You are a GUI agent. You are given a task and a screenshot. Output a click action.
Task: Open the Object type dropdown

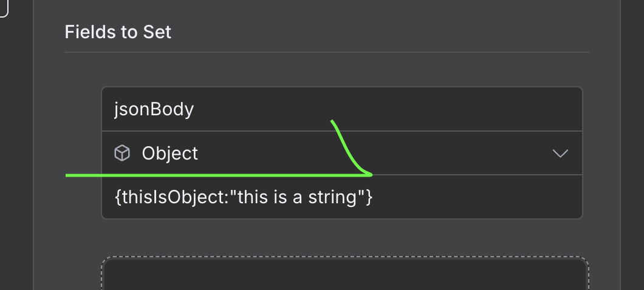coord(341,153)
